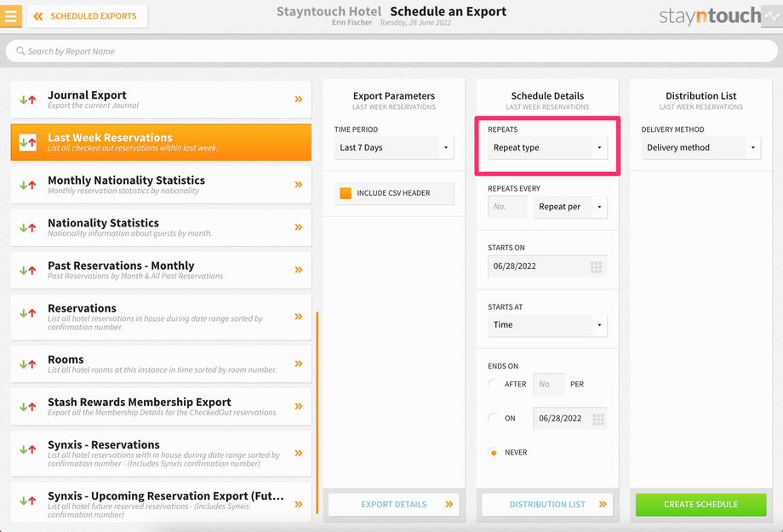
Task: Open the Repeat type dropdown
Action: point(547,148)
